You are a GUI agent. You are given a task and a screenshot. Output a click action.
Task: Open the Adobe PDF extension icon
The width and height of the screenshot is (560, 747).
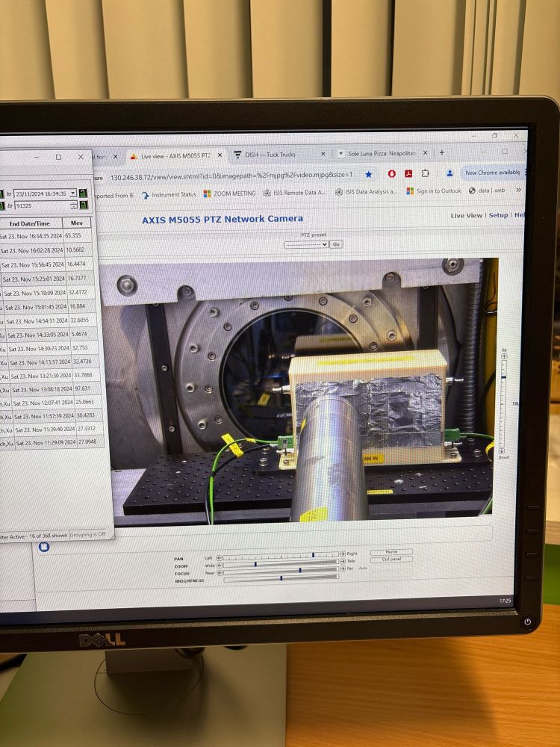408,173
